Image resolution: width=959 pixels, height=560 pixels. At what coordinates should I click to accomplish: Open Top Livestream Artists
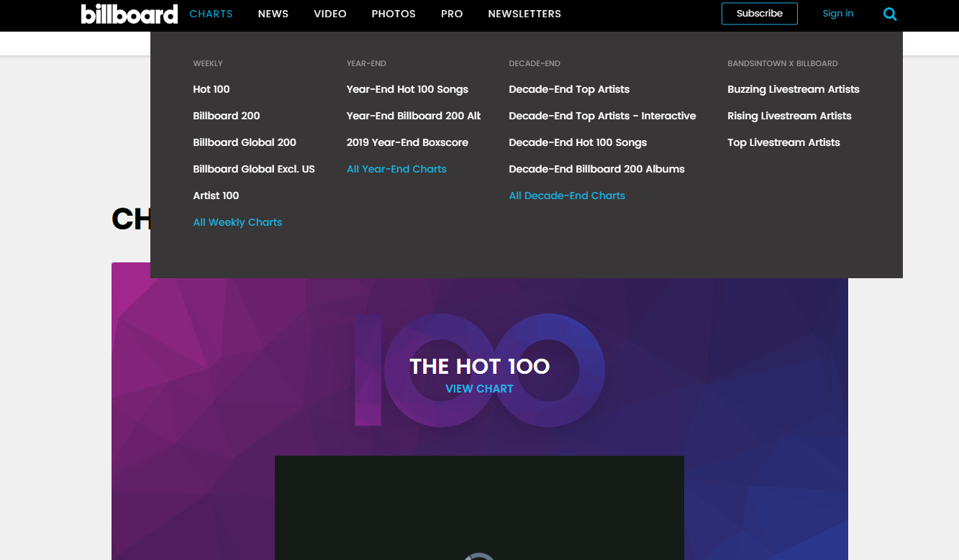[783, 142]
